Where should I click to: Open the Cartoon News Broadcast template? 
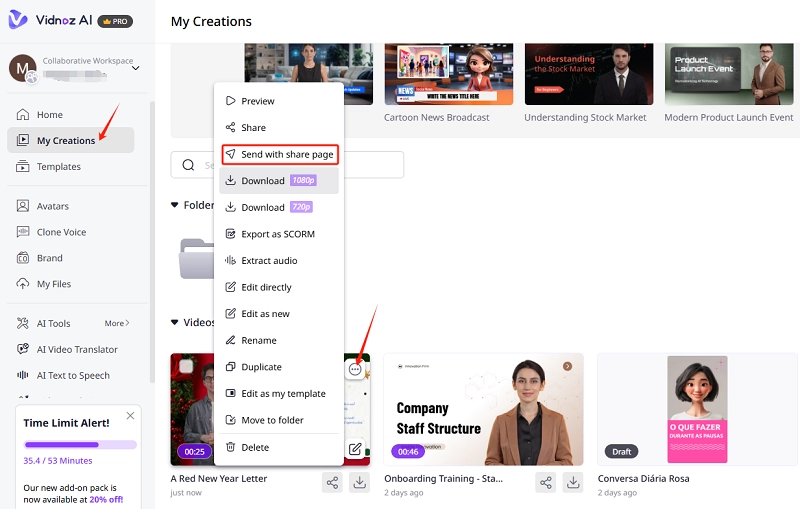click(449, 74)
